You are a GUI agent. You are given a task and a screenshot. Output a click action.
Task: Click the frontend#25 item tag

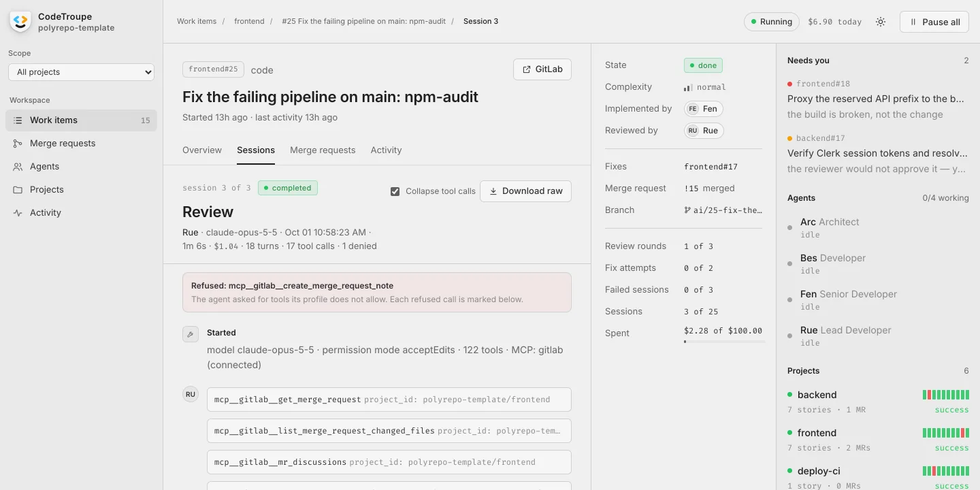click(x=213, y=69)
